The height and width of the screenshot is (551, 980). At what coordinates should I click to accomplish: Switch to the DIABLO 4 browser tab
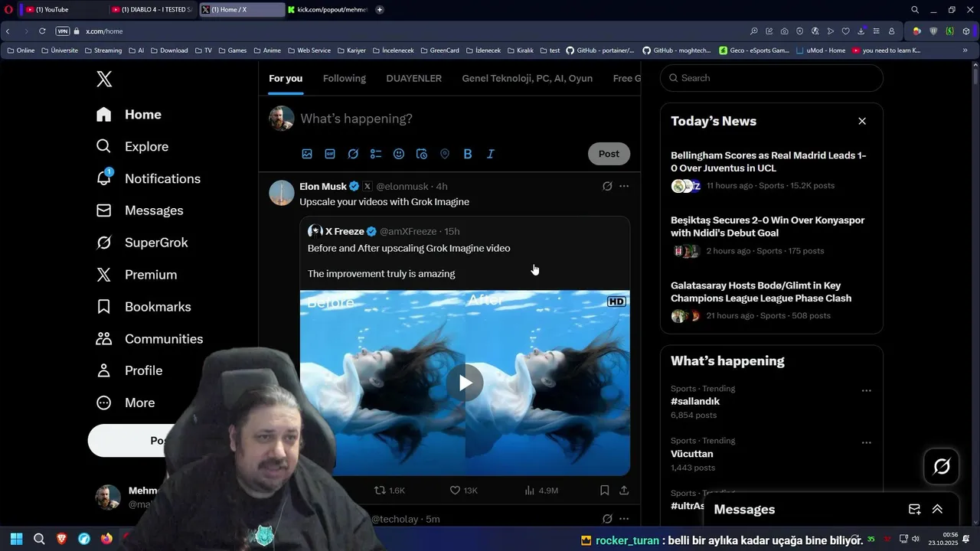152,9
